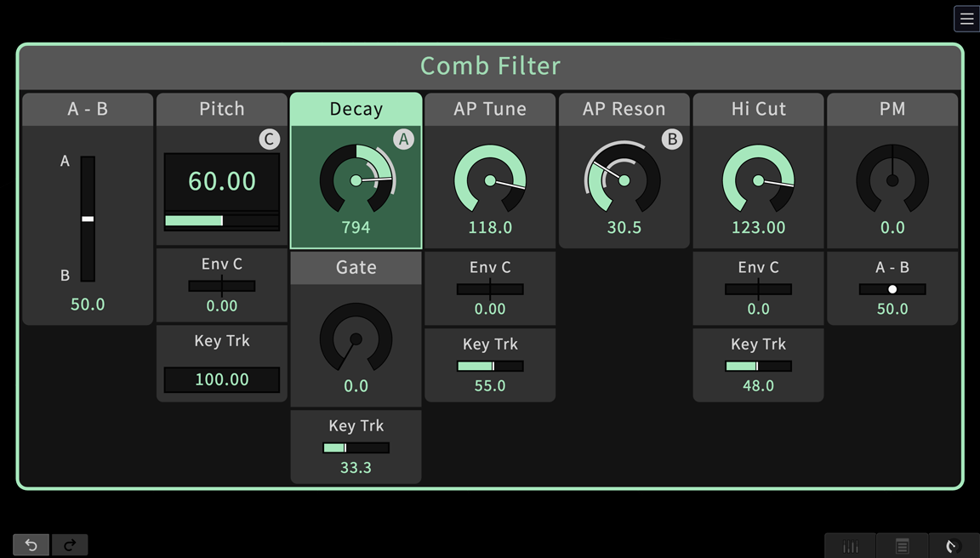Click the macro B badge on AP Reson

point(672,139)
